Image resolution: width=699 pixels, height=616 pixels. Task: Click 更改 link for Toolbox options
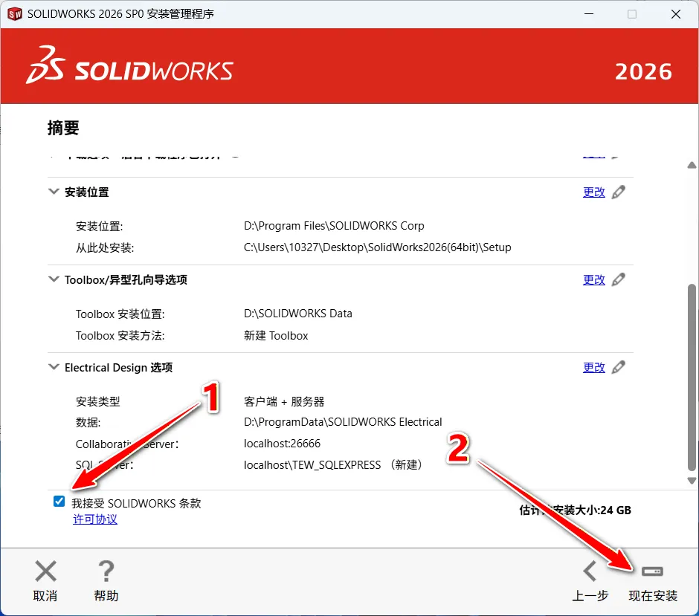pos(594,280)
